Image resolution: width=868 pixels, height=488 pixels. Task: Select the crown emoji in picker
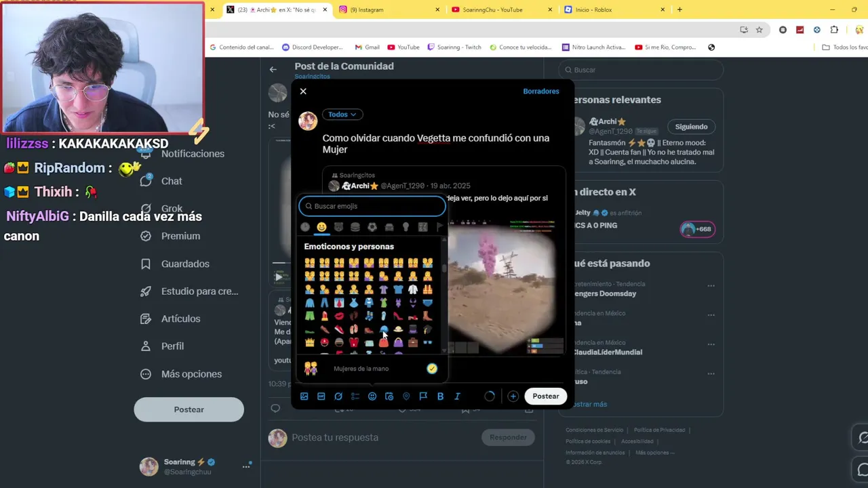click(310, 342)
